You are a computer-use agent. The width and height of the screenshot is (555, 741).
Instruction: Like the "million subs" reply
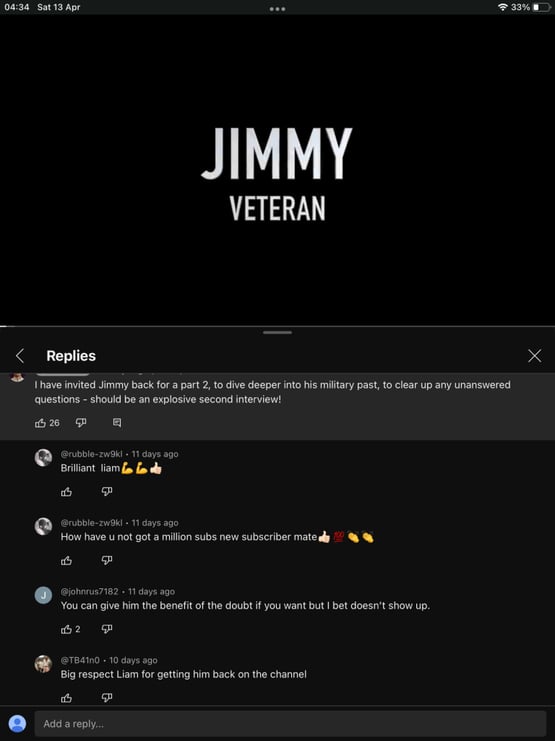pyautogui.click(x=66, y=560)
